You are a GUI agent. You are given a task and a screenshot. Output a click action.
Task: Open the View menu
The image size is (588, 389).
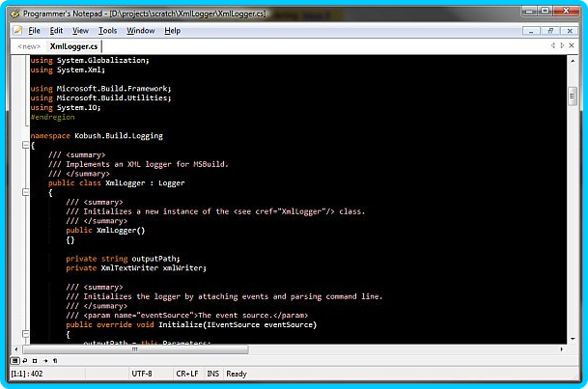81,31
